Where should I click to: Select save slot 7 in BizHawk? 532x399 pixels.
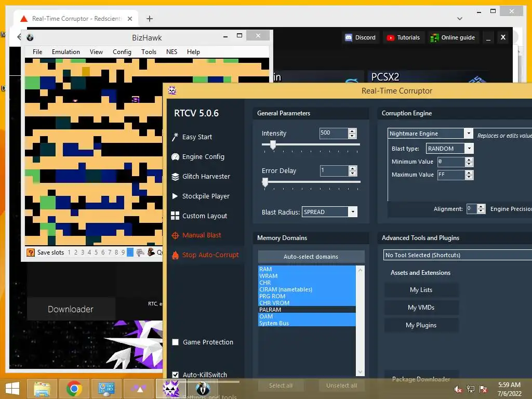pos(110,252)
